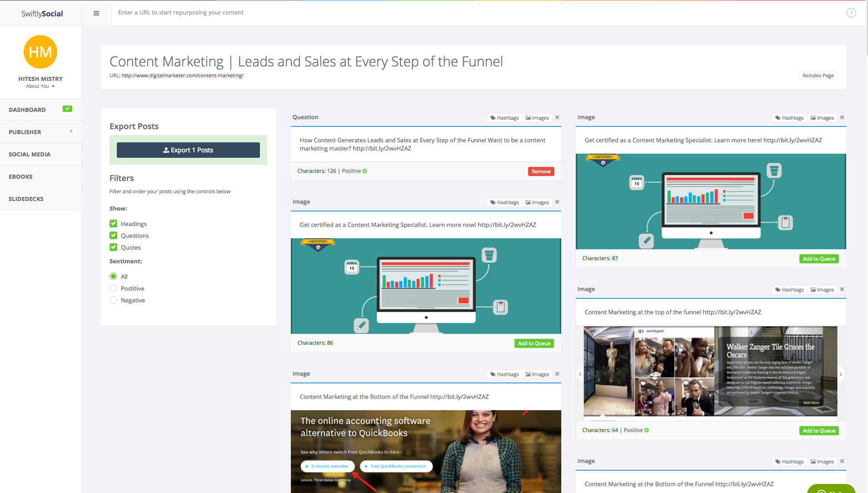868x493 pixels.
Task: Click the green Dashboard check badge
Action: [67, 109]
